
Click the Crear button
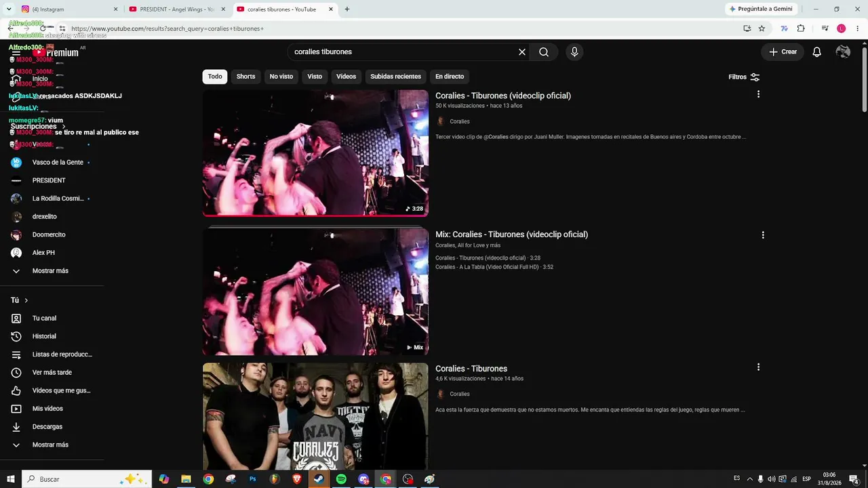783,52
